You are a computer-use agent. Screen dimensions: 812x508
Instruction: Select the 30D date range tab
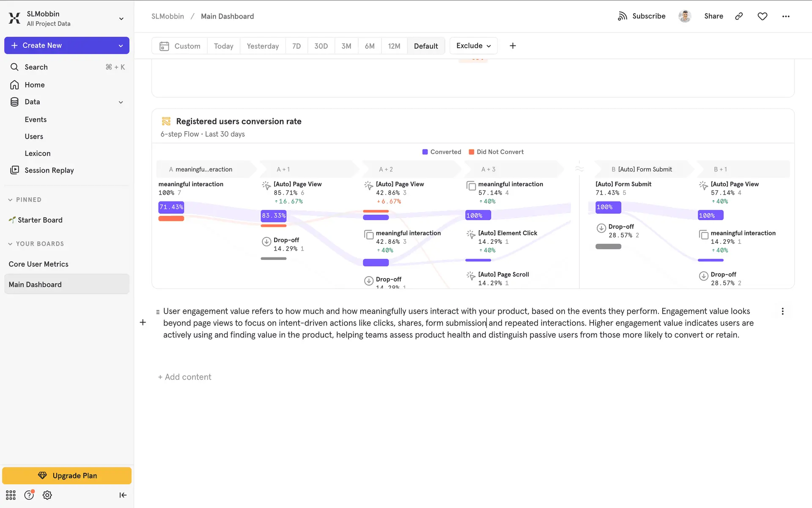tap(321, 46)
